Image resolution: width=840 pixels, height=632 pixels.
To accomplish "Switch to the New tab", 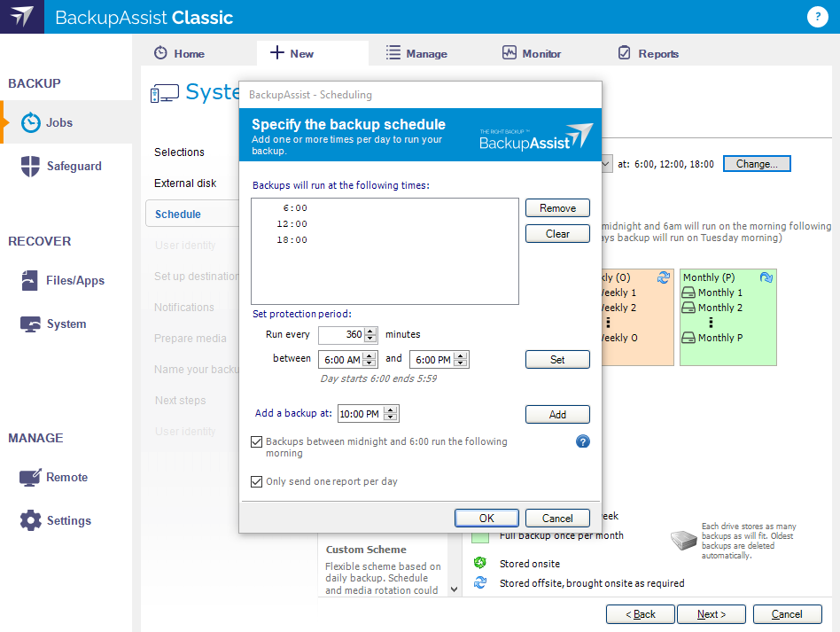I will 313,53.
